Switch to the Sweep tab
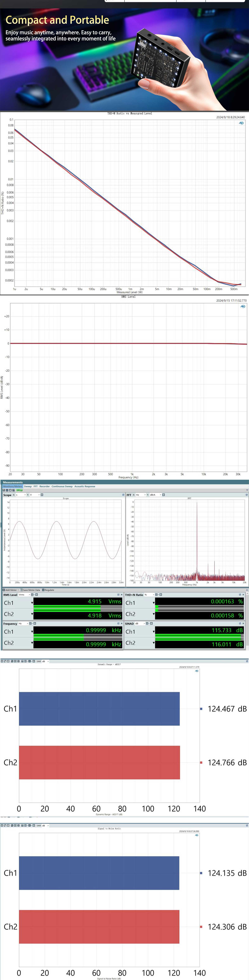 pos(28,486)
